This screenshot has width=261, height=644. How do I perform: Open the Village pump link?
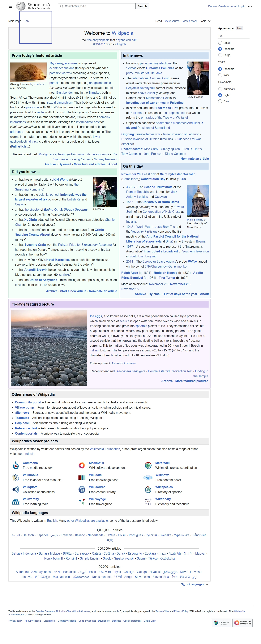click(24, 407)
